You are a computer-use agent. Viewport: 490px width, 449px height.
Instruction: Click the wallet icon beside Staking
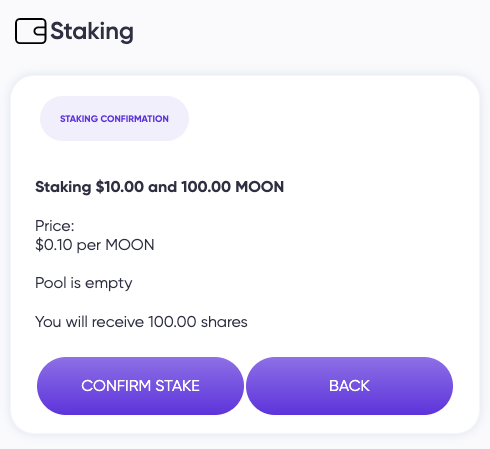coord(31,31)
